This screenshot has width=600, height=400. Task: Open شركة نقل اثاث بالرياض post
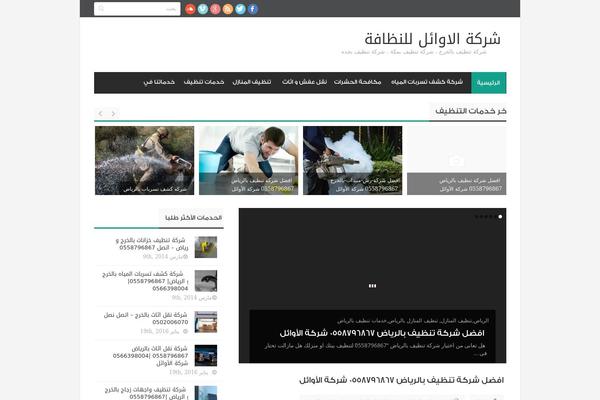[150, 356]
